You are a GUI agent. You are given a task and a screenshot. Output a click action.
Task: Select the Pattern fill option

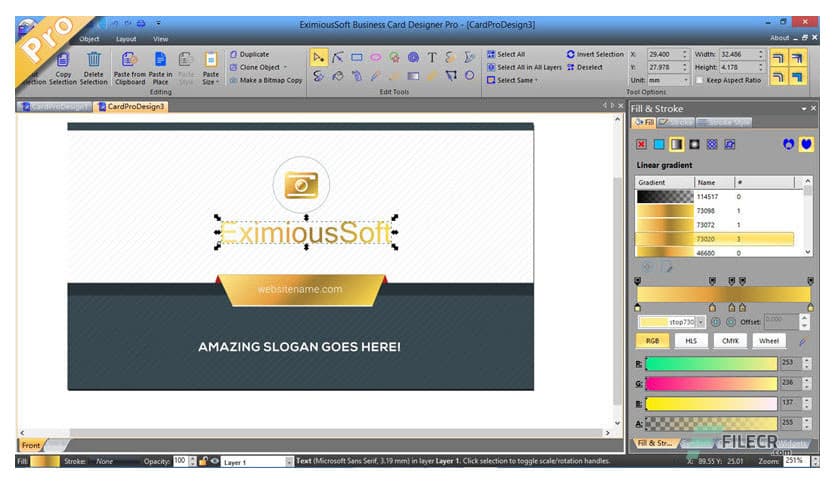[x=712, y=144]
